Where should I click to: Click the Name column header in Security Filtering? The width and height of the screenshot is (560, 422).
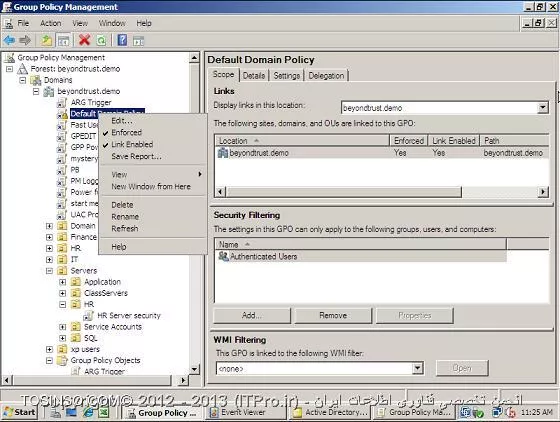pyautogui.click(x=360, y=245)
